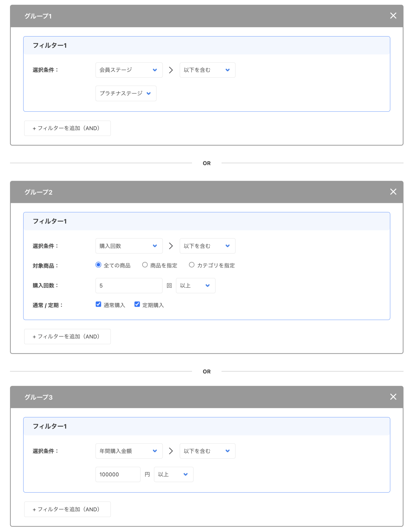Click フィルターを追加（AND）in グループ1
415x532 pixels.
tap(67, 128)
